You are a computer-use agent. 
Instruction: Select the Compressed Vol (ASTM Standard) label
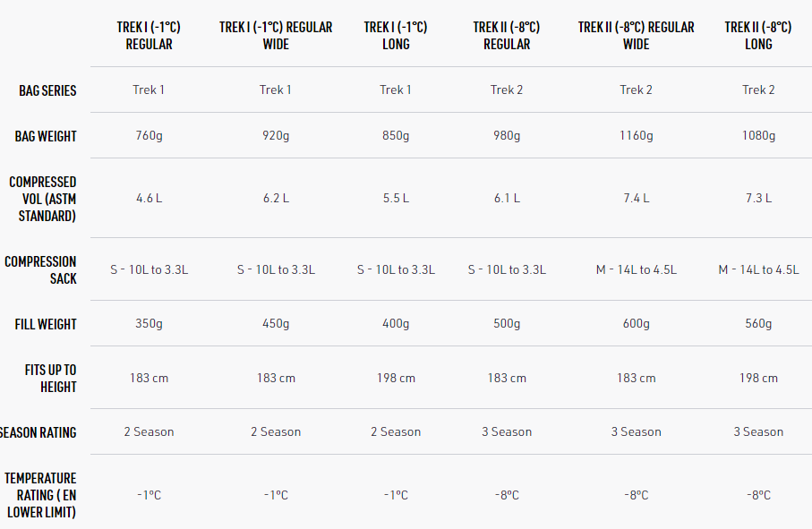(x=42, y=199)
